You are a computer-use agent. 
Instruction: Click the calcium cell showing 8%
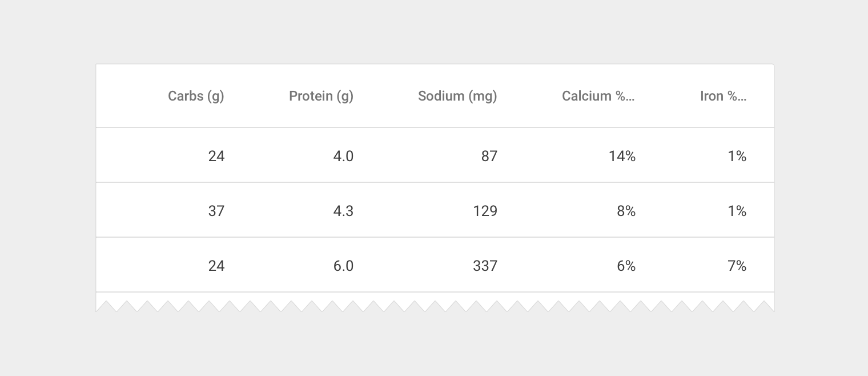(x=626, y=211)
